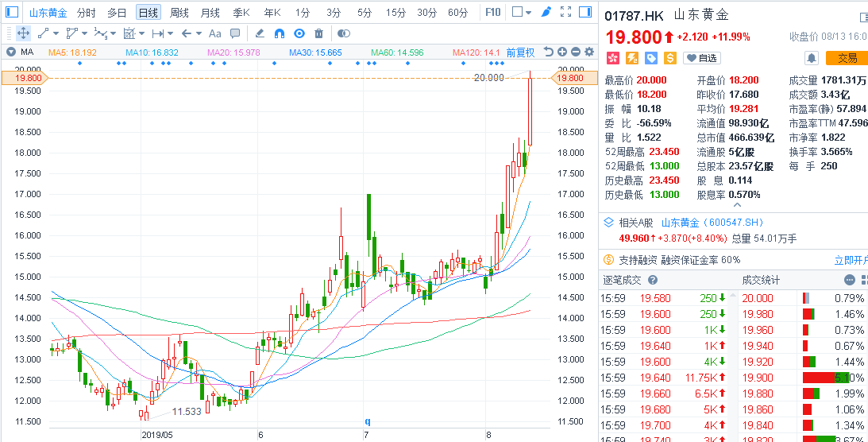The image size is (868, 442).
Task: Select the 月线 monthly chart tab
Action: point(210,12)
